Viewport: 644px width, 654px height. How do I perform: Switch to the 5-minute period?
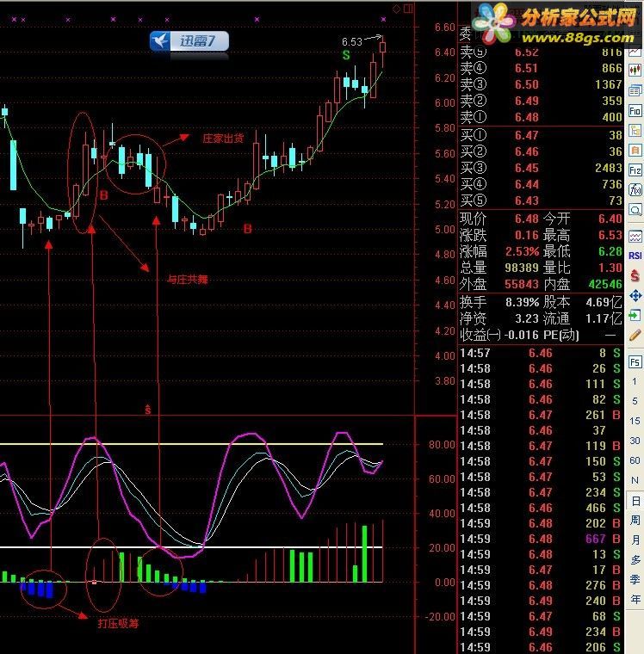[x=635, y=401]
